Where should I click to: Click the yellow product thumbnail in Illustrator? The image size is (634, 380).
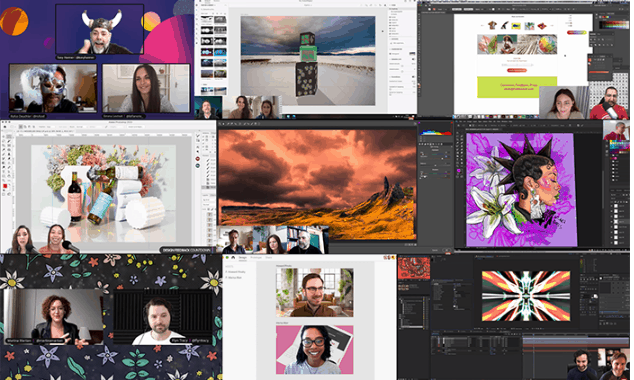(x=516, y=26)
